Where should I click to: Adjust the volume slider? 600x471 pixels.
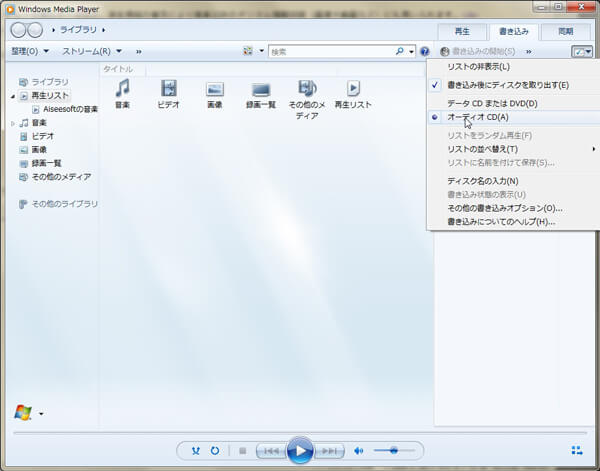tap(394, 451)
